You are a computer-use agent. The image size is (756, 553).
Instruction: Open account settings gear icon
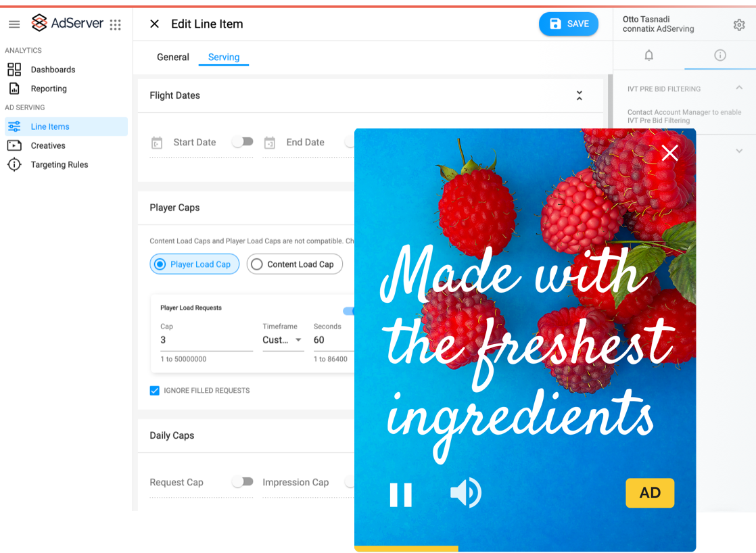click(739, 25)
